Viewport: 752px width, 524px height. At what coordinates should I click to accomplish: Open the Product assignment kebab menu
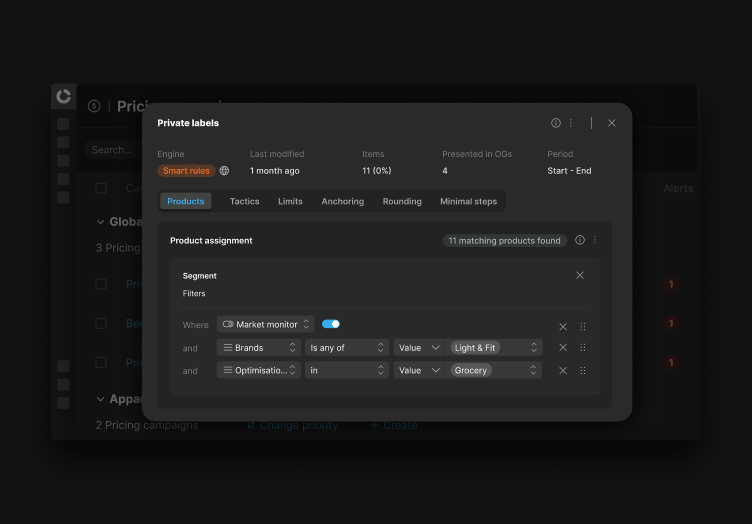click(x=595, y=240)
